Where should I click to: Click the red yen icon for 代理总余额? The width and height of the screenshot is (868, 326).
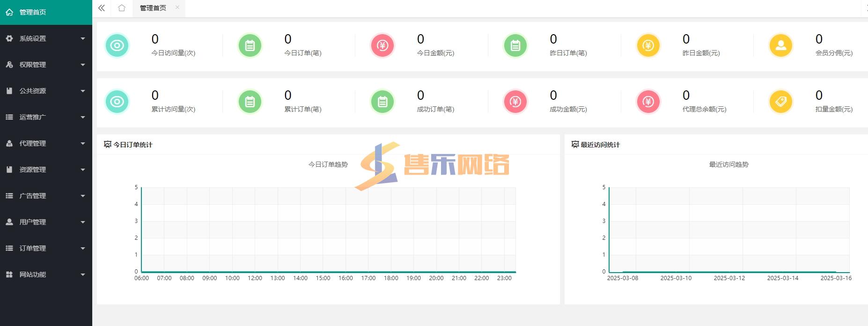(648, 102)
